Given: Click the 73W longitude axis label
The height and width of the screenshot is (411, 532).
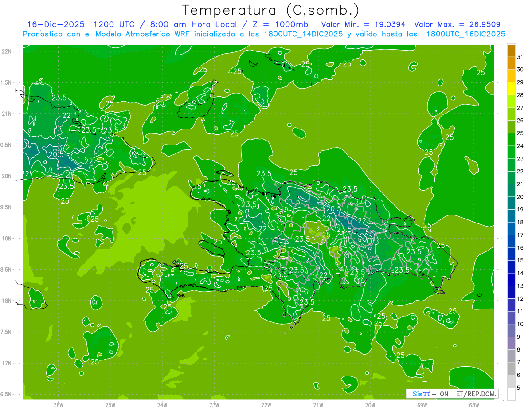Looking at the screenshot, I should click(x=214, y=405).
